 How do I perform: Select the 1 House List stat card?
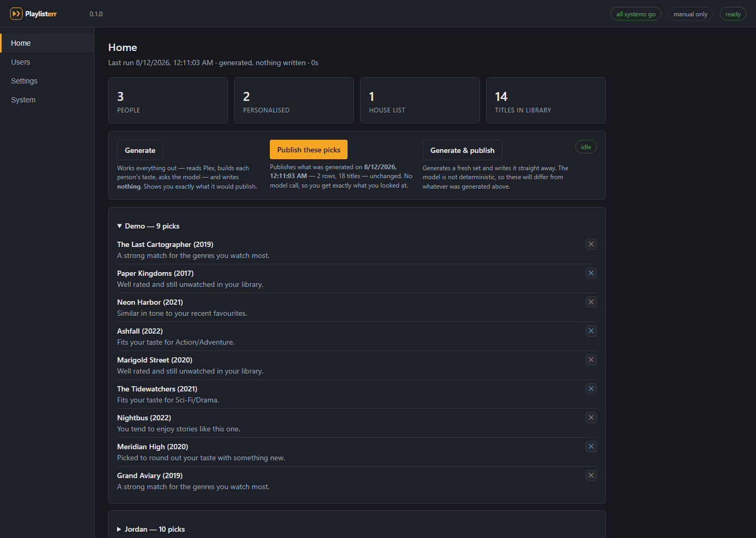click(x=420, y=100)
